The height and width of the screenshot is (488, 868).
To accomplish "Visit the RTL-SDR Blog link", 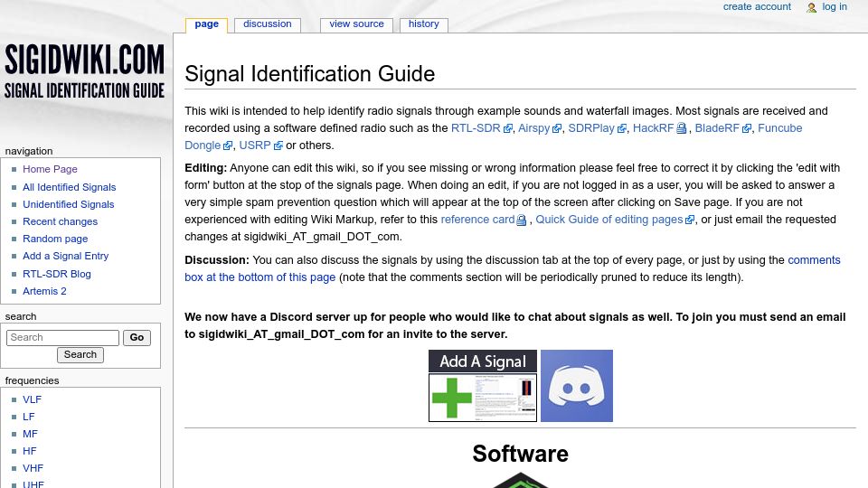I will [x=56, y=274].
